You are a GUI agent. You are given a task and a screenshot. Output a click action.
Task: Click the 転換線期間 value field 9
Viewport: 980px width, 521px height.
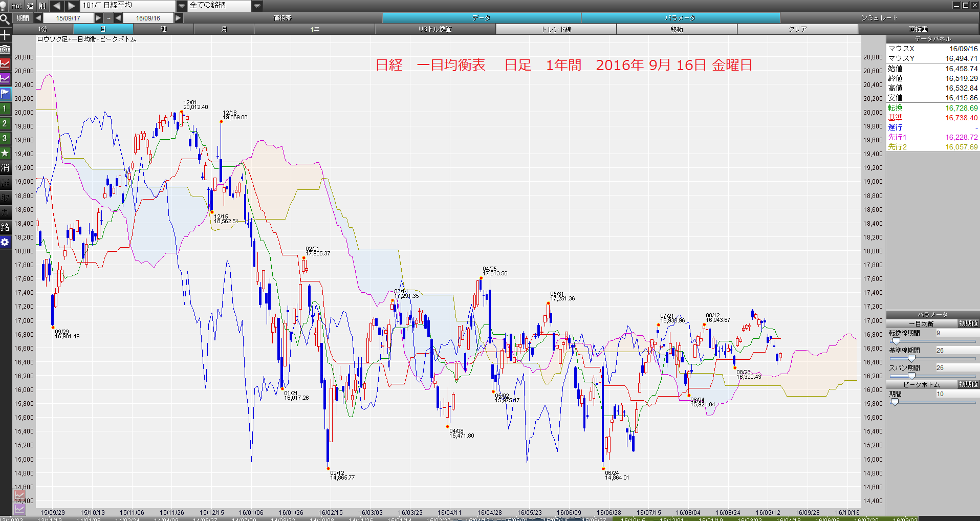point(957,333)
